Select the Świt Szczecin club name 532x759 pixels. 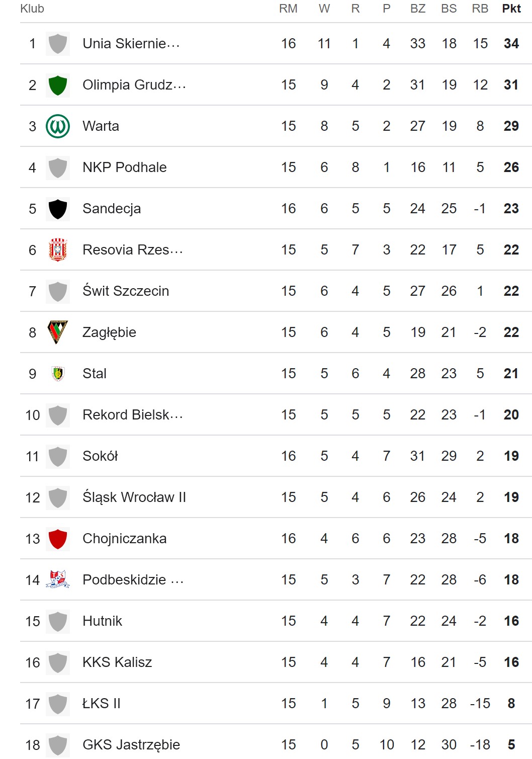click(x=126, y=291)
